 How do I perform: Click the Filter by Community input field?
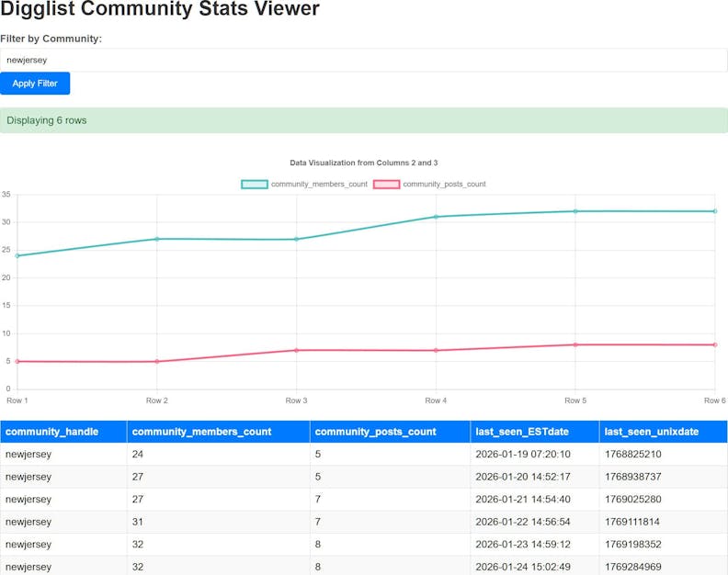tap(363, 60)
